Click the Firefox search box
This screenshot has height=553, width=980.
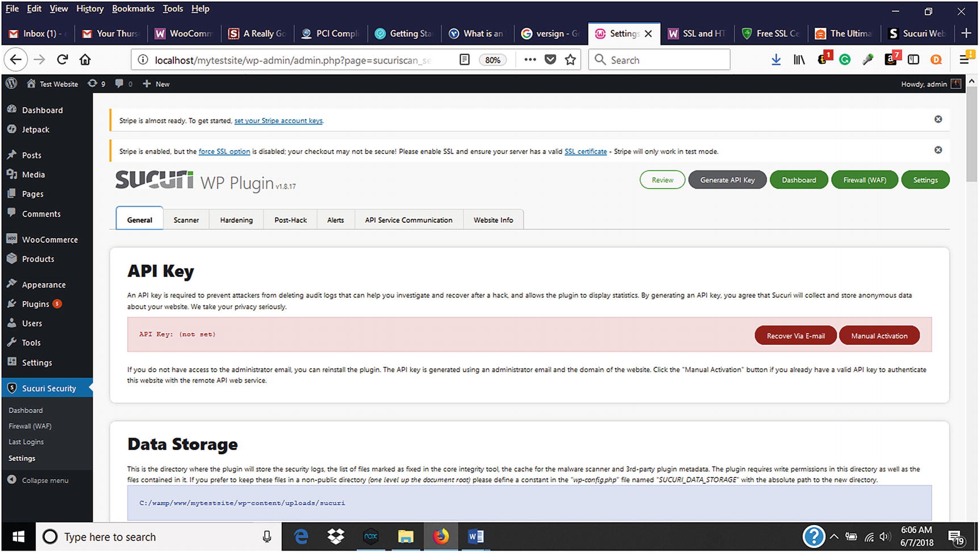coord(659,60)
